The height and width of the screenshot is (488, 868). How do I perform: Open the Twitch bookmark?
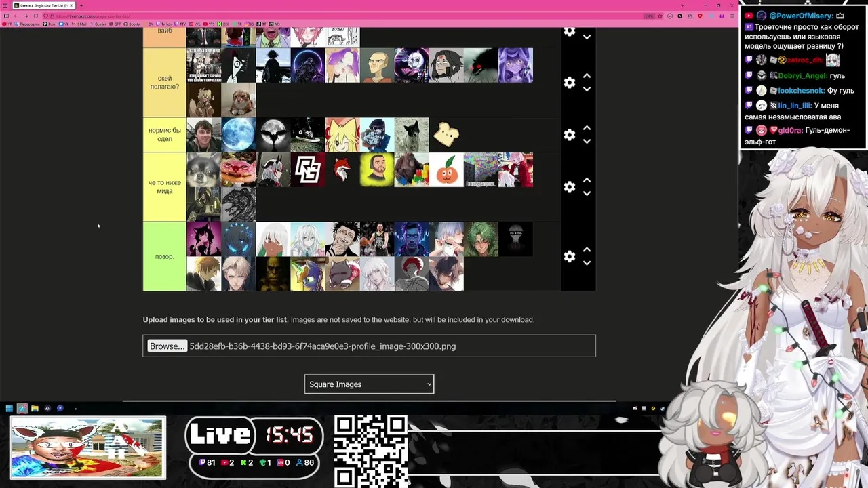click(163, 24)
